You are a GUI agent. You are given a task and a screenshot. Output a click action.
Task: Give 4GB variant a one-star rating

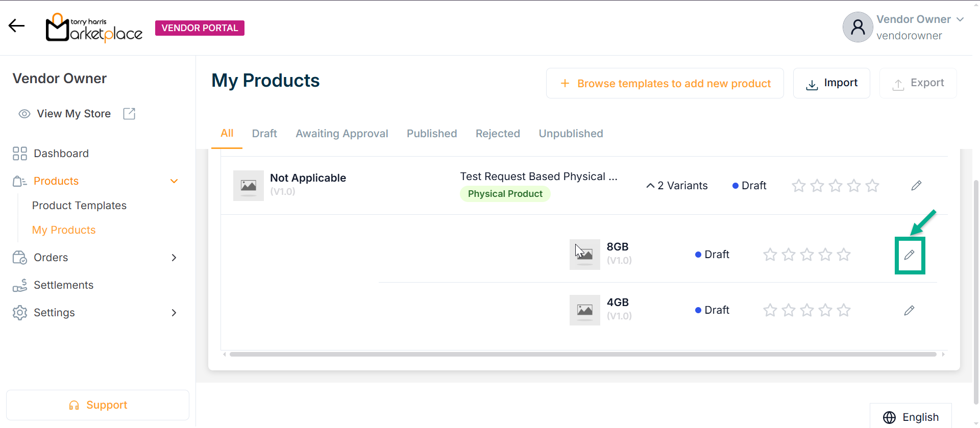(770, 310)
